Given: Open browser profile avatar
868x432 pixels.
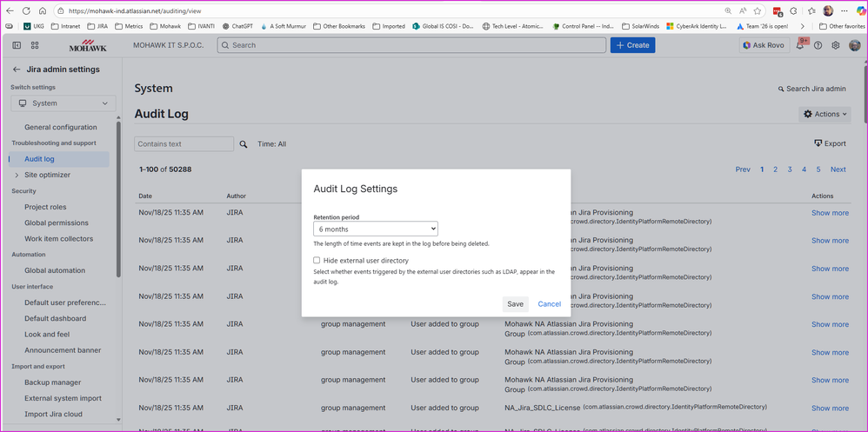Looking at the screenshot, I should 828,10.
